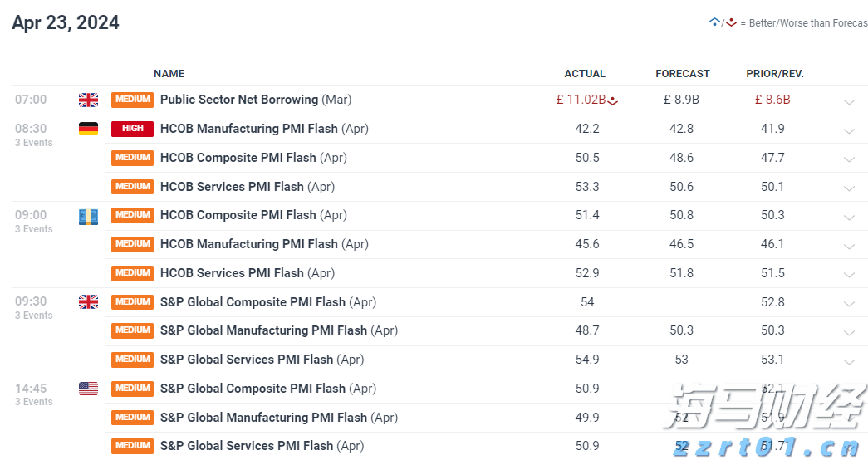Image resolution: width=868 pixels, height=460 pixels.
Task: Click the NAME column header
Action: pyautogui.click(x=169, y=74)
